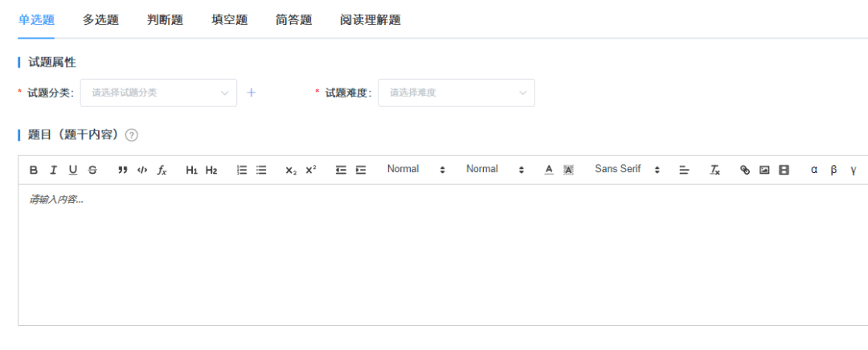Insert a hyperlink with the link icon
868x350 pixels.
[x=745, y=170]
